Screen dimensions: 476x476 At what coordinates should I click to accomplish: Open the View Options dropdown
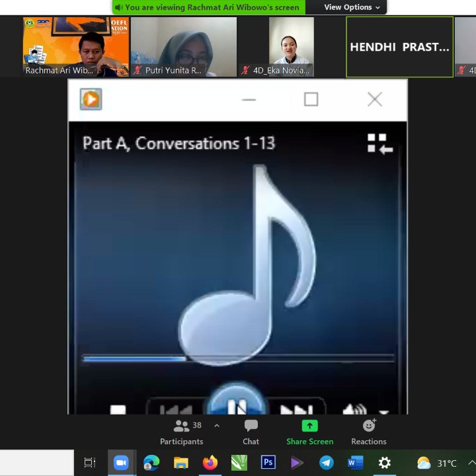pos(352,7)
